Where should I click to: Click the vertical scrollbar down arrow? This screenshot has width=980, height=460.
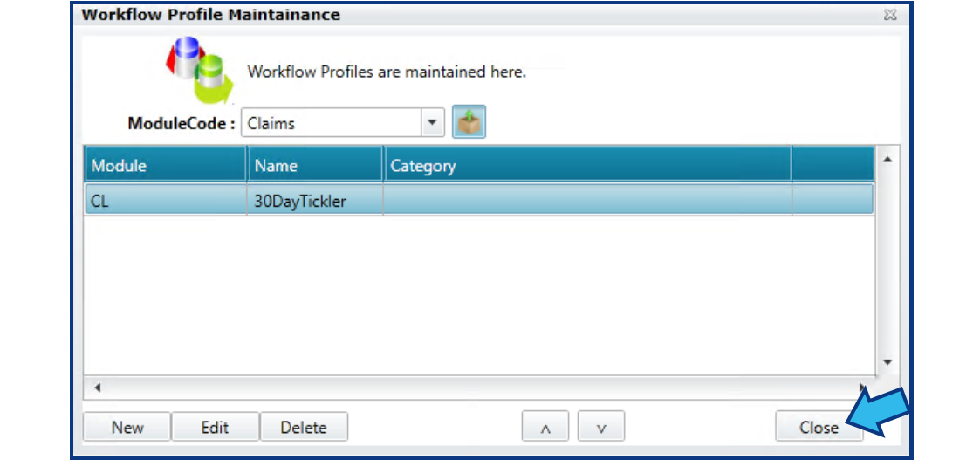click(887, 361)
